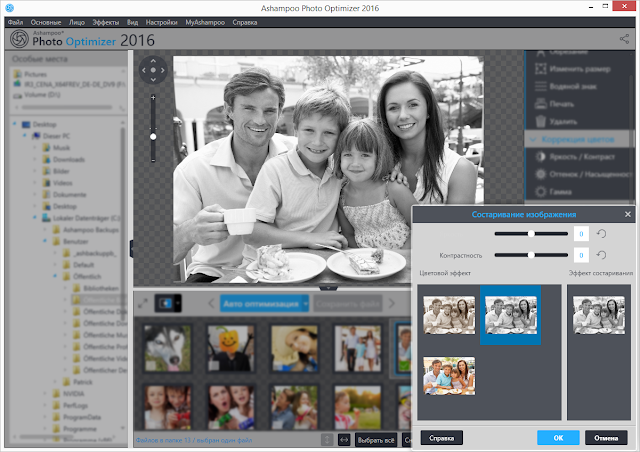Image resolution: width=640 pixels, height=452 pixels.
Task: Open the dropdown beside the split view icon
Action: coord(178,303)
